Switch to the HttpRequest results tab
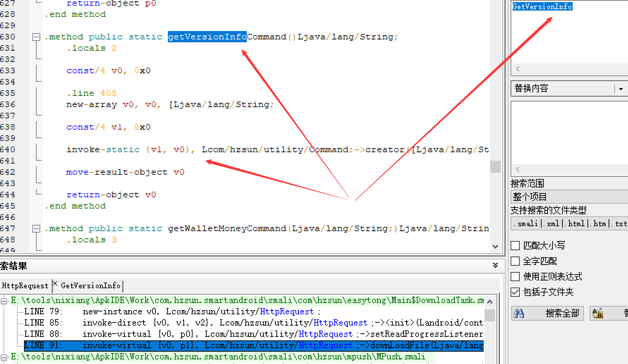The width and height of the screenshot is (628, 364). [x=25, y=286]
